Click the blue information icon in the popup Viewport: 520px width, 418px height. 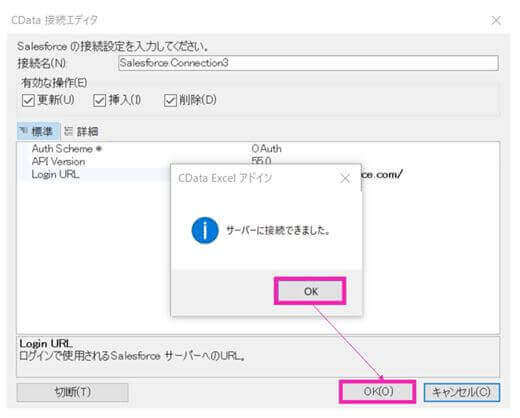tap(205, 230)
